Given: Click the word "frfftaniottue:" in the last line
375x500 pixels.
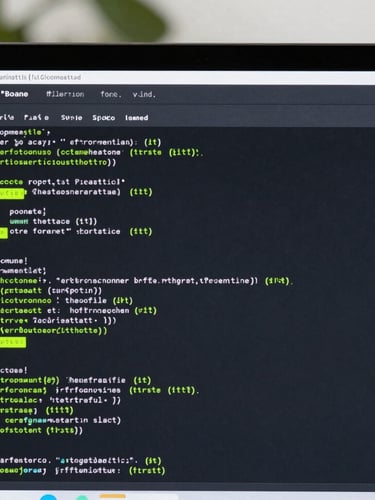Looking at the screenshot, I should coord(88,471).
